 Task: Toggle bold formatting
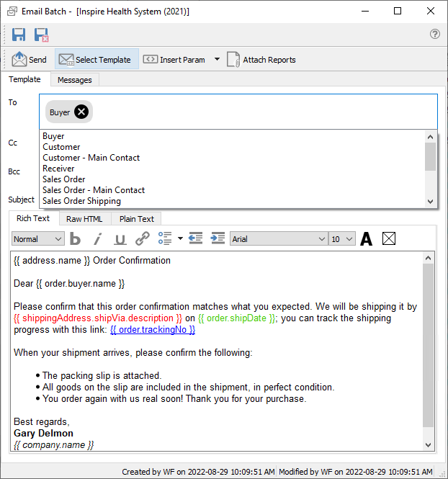coord(75,238)
